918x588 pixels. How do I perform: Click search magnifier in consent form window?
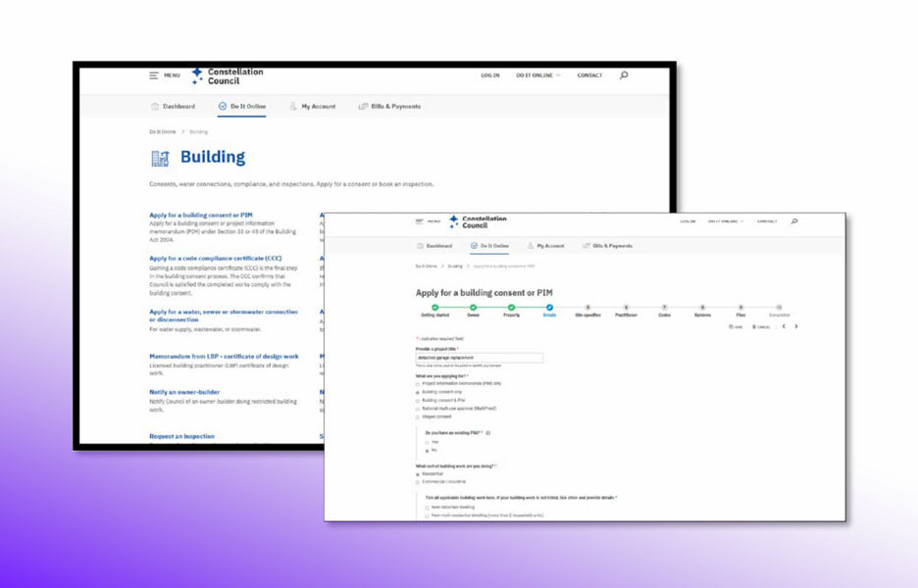(794, 221)
